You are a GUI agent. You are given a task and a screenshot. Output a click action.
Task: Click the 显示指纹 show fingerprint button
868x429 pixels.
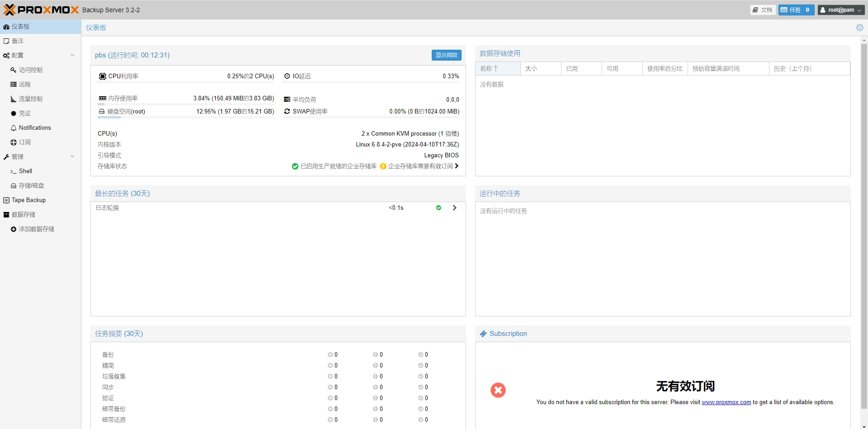(x=446, y=55)
